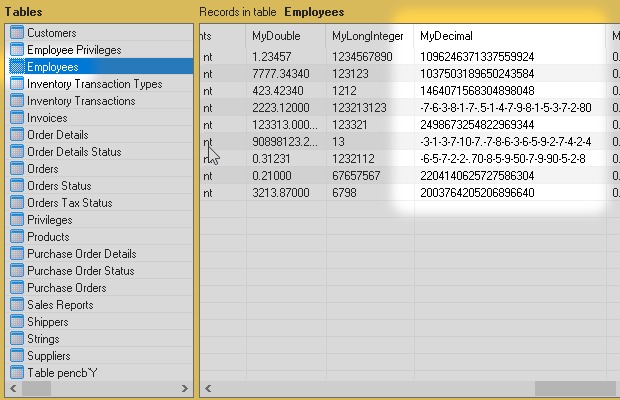The image size is (620, 400).
Task: Click the Strings table icon
Action: (x=17, y=339)
